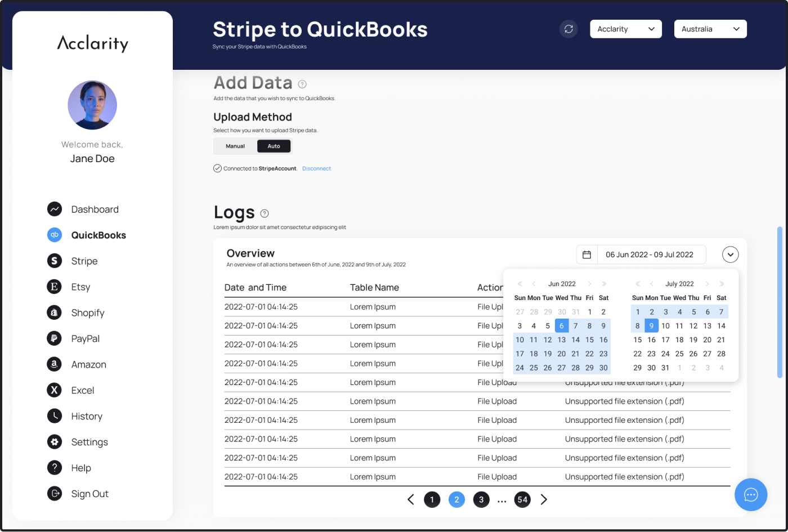
Task: Select July 9 in the calendar
Action: coord(651,325)
